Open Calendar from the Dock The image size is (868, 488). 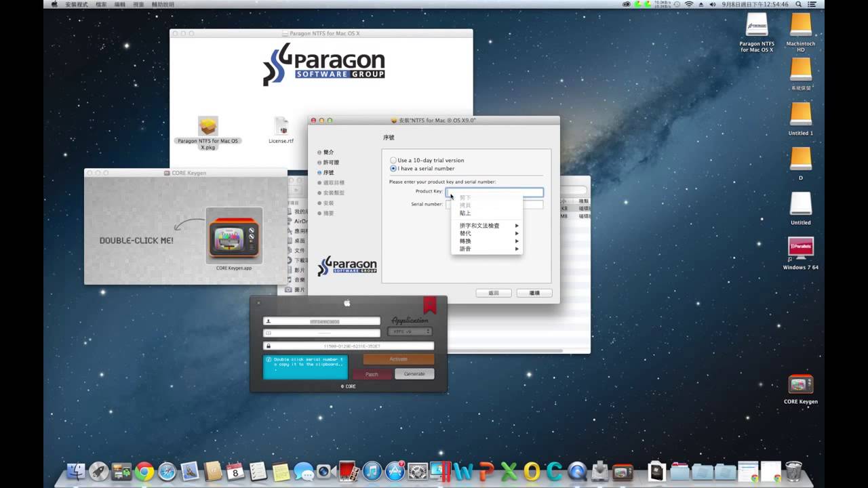235,472
